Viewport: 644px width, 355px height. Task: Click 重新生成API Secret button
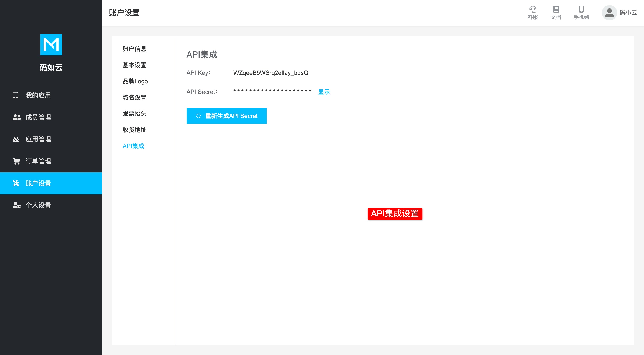227,116
